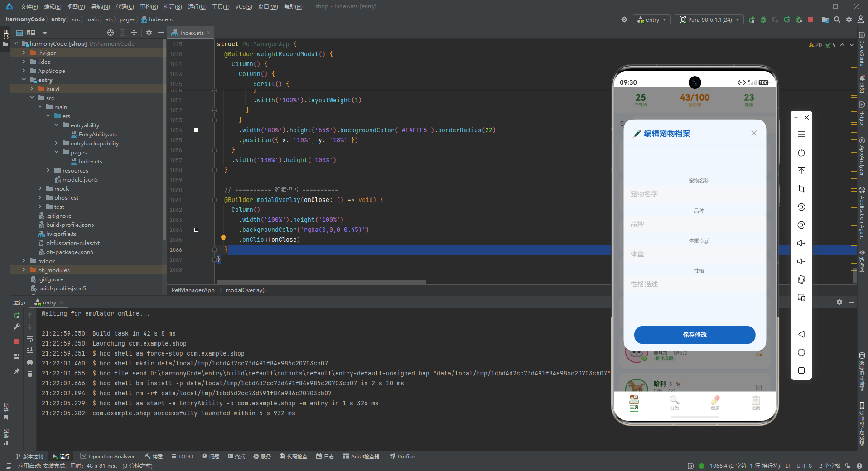Viewport: 868px width, 471px height.
Task: Click the editor horizontal scrollbar
Action: coord(321,282)
